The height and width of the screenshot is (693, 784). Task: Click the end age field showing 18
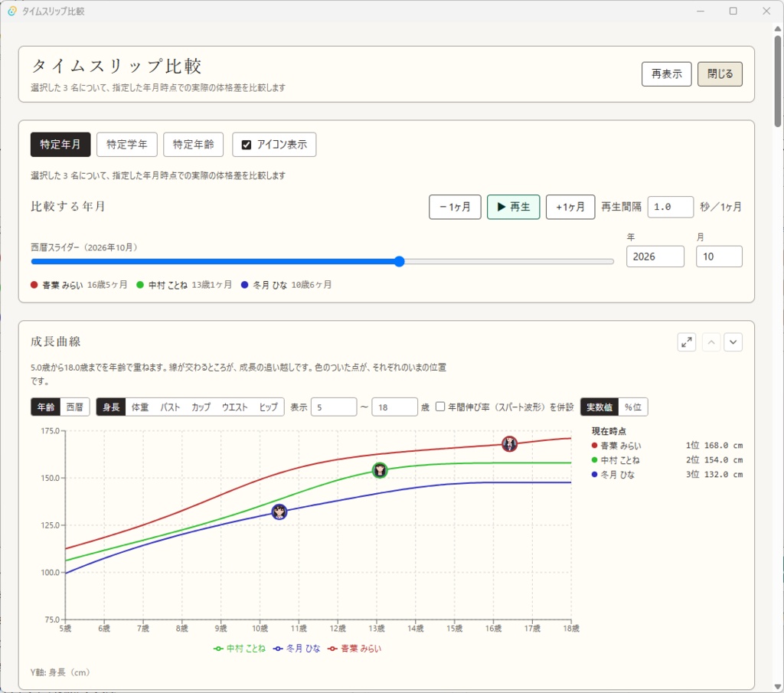coord(394,407)
